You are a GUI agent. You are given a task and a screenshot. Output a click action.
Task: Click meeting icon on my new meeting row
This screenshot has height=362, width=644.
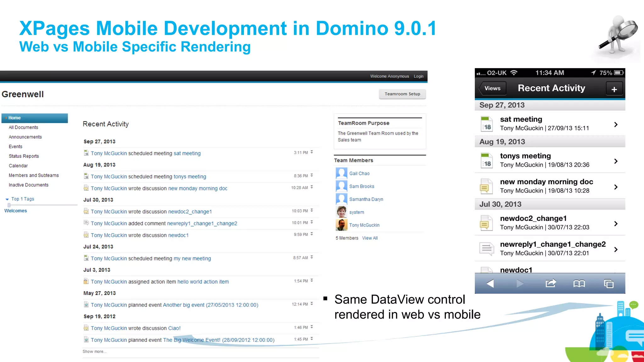click(86, 258)
